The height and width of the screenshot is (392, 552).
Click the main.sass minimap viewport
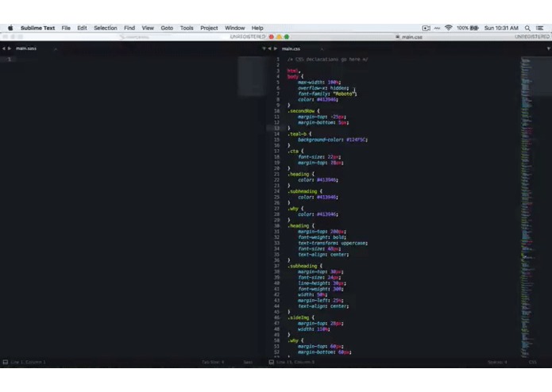(x=251, y=76)
